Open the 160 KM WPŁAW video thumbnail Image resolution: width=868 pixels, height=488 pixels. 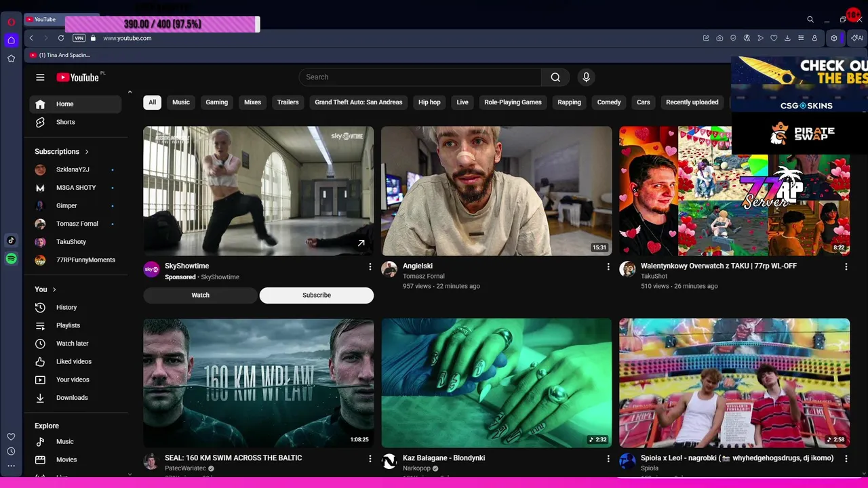[x=258, y=383]
